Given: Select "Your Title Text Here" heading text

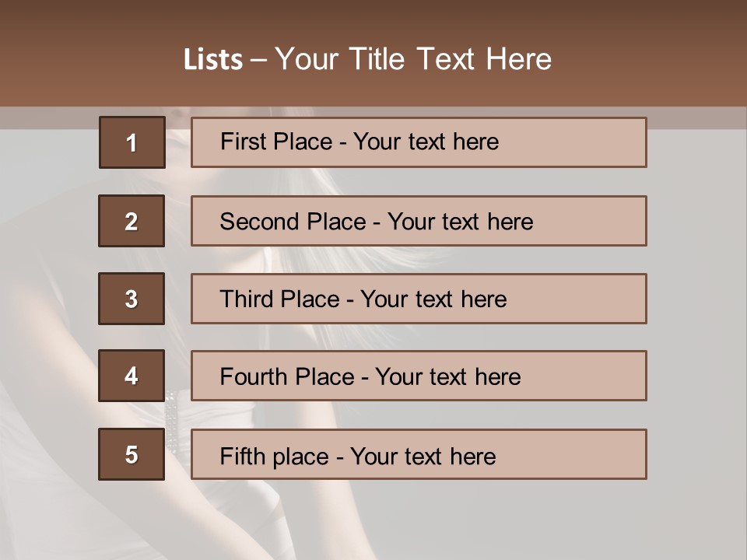Looking at the screenshot, I should point(413,59).
